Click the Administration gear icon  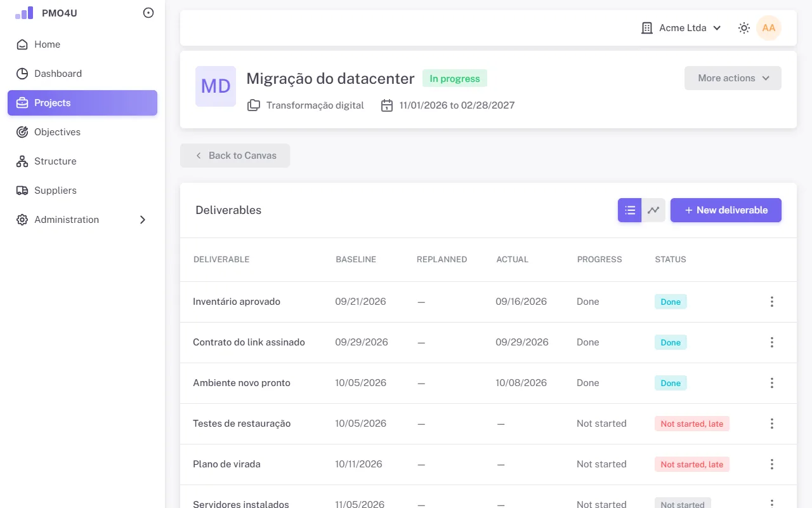tap(22, 220)
